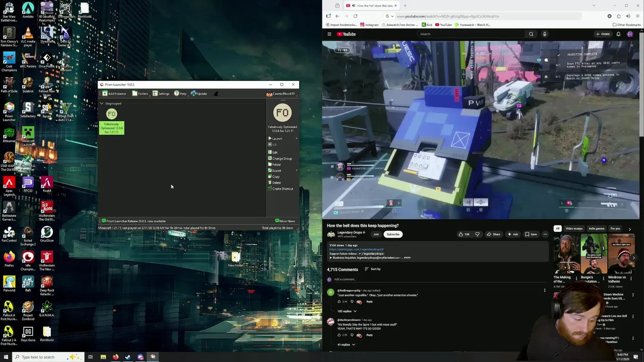
Task: Click the large FO instance icon in side panel
Action: pos(282,113)
